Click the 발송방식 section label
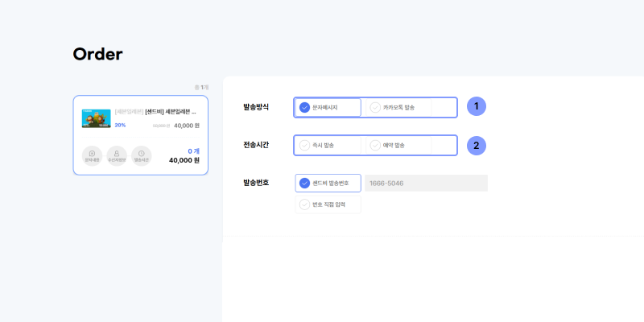644x322 pixels. 256,107
